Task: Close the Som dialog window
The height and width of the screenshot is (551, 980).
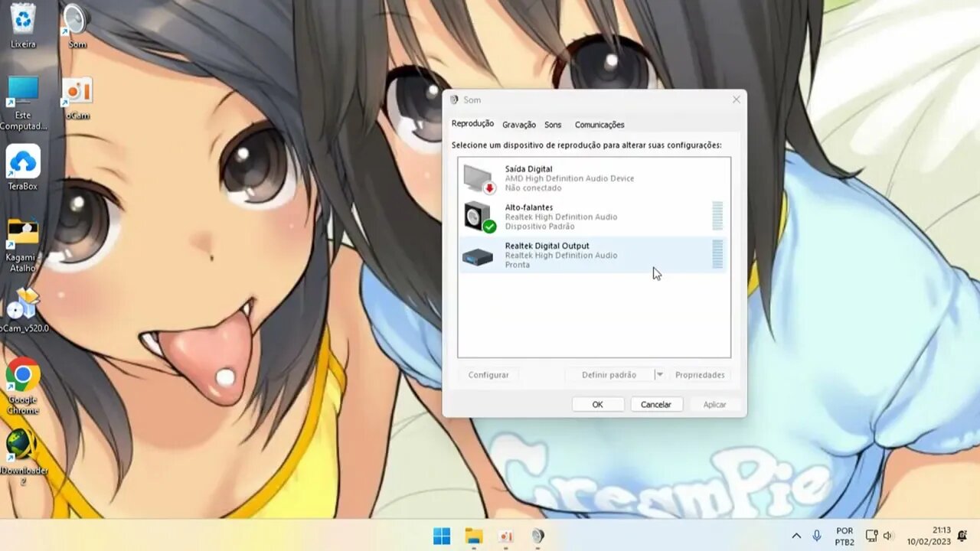Action: 737,99
